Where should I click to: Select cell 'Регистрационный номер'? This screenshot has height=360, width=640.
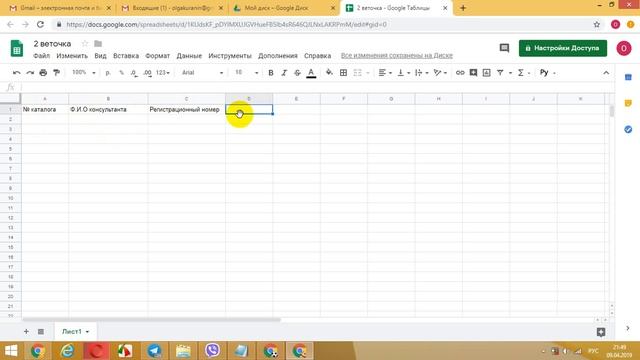187,109
